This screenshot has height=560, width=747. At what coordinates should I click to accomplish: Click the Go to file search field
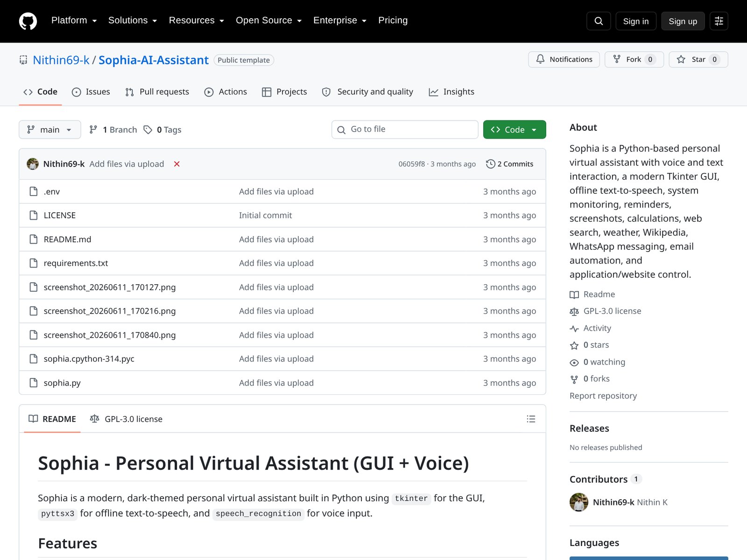point(405,129)
